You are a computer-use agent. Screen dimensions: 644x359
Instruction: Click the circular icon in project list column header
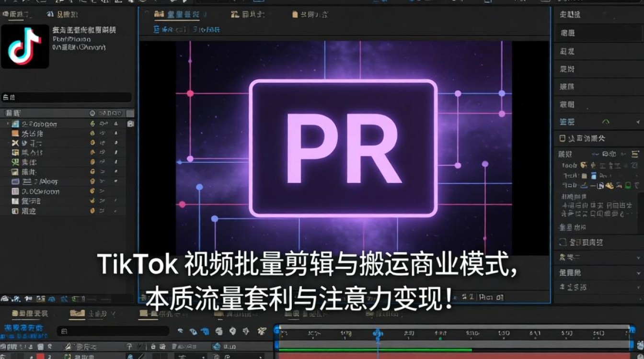tap(92, 113)
